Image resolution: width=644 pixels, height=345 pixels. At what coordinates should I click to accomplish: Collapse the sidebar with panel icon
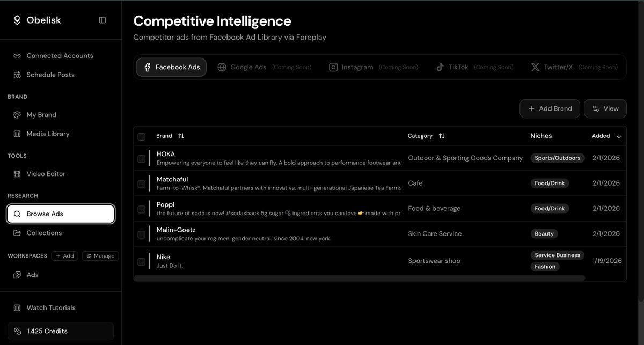pyautogui.click(x=103, y=20)
